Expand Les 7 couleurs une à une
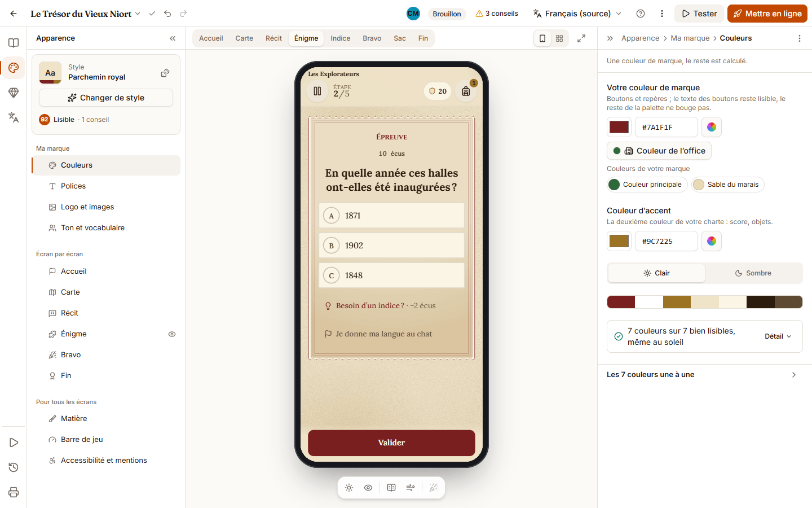812x508 pixels. tap(705, 375)
